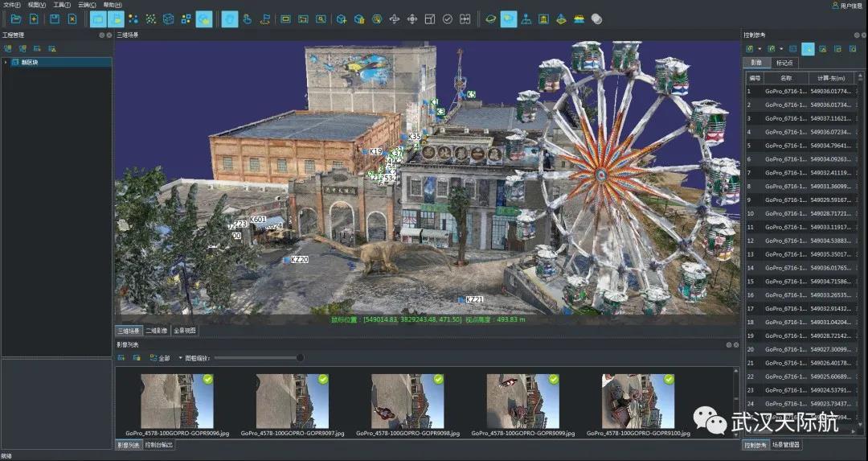Toggle green checkmark on GOPR9098 thumbnail

[438, 379]
